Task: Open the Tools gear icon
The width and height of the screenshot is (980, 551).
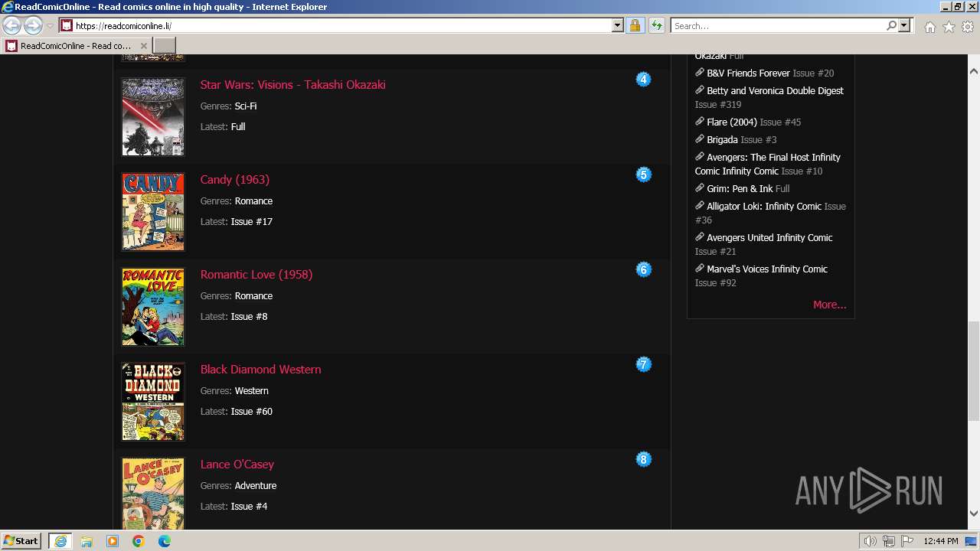Action: pyautogui.click(x=968, y=26)
